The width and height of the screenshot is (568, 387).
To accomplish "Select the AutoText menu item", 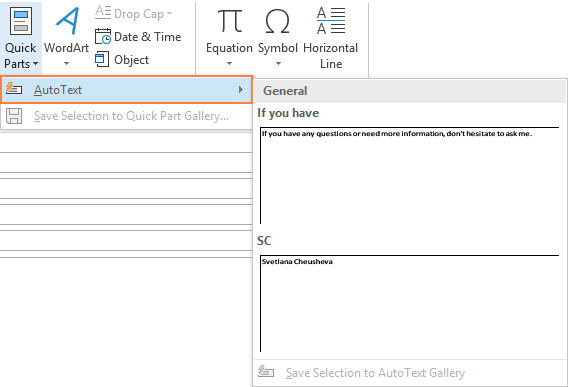I will 126,90.
